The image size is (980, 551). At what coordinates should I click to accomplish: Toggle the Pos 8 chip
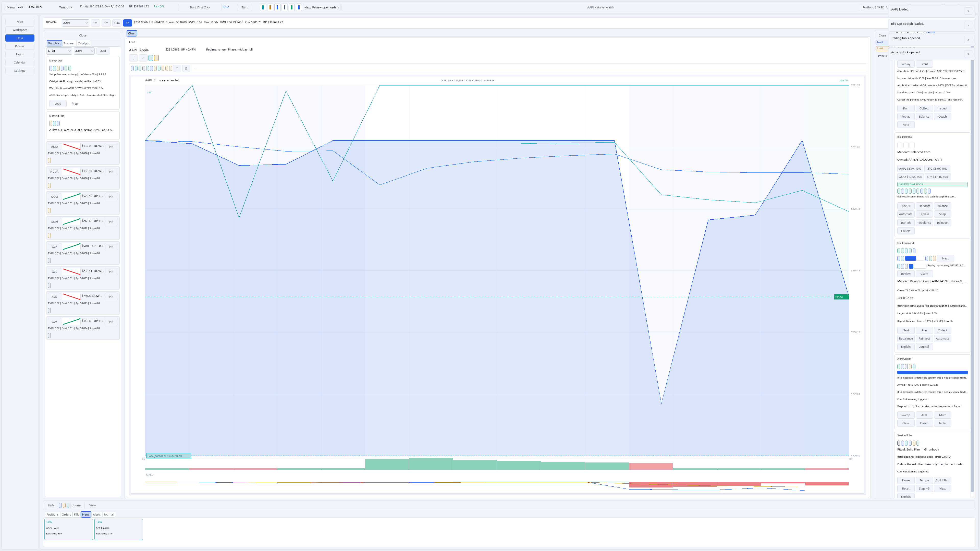pyautogui.click(x=882, y=42)
